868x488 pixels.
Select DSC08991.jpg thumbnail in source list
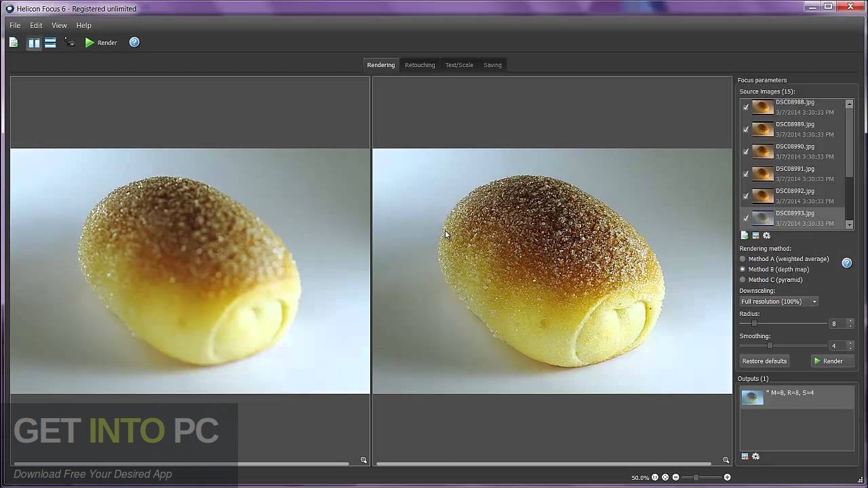click(x=763, y=174)
